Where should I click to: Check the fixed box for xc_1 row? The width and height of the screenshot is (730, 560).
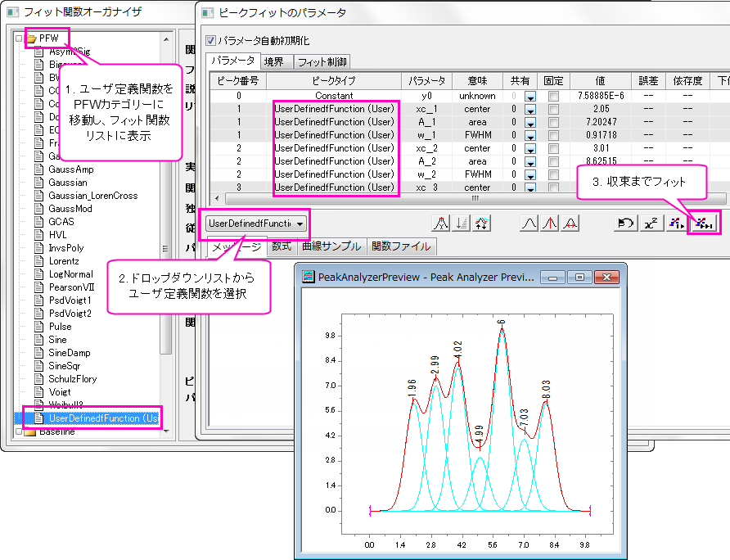coord(553,109)
